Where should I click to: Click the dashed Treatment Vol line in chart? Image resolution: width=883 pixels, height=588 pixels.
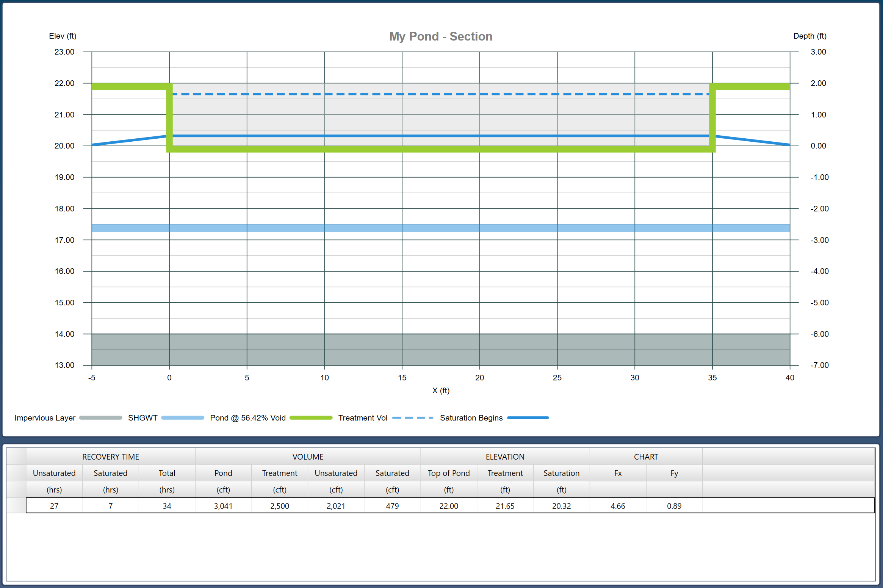[x=441, y=94]
